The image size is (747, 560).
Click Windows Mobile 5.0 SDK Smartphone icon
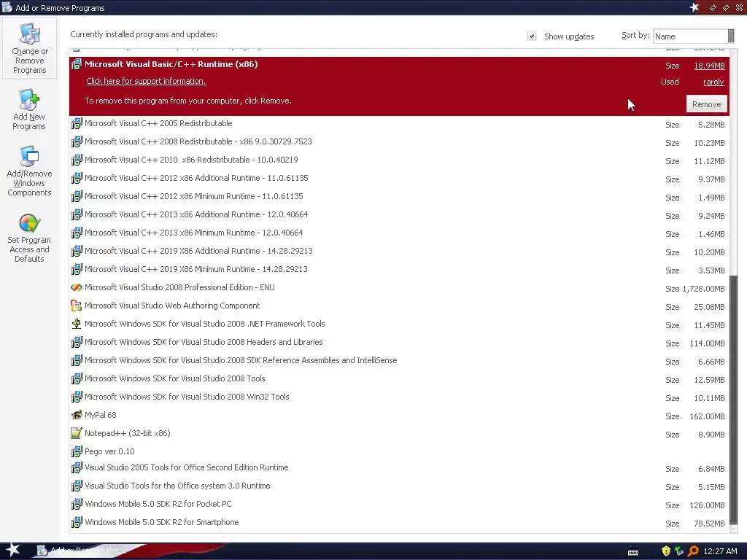click(76, 522)
